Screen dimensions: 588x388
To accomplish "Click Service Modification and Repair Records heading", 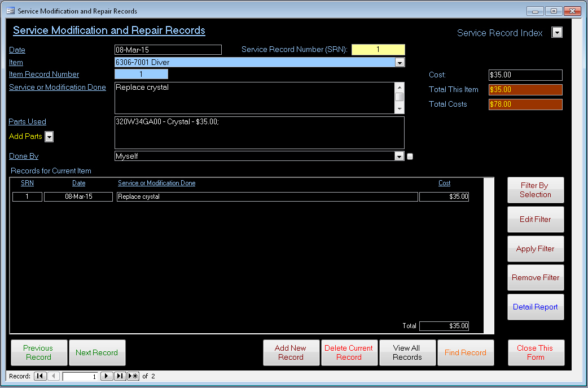I will [109, 30].
